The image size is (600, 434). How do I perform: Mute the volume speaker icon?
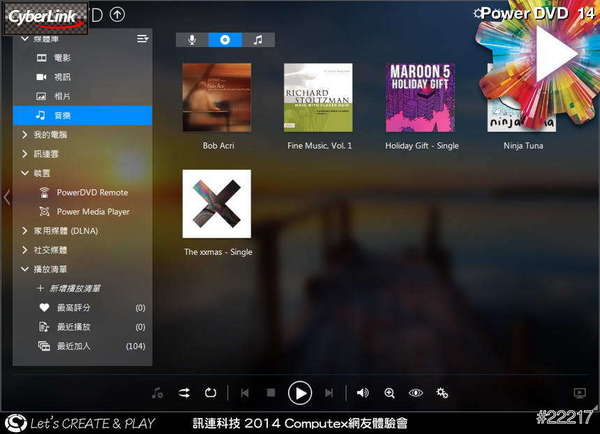[x=362, y=393]
